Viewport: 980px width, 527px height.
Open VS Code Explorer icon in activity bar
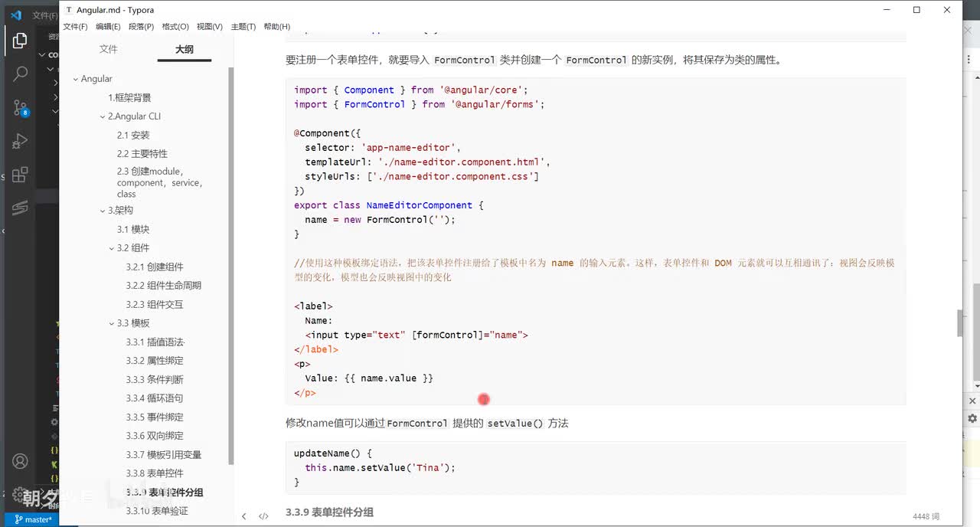(20, 41)
